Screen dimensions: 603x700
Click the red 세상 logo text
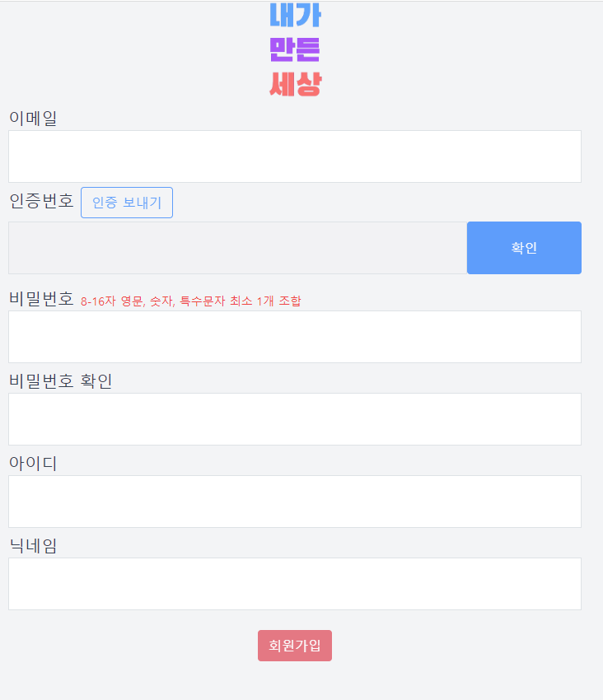click(294, 85)
